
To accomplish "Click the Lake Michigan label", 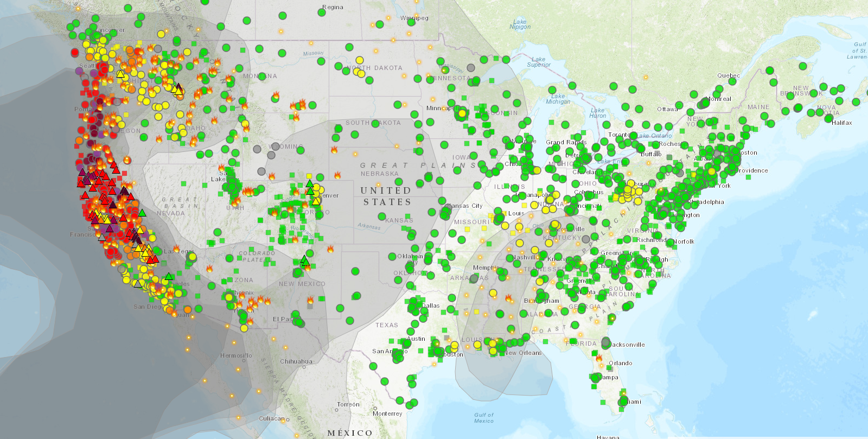I will click(558, 99).
